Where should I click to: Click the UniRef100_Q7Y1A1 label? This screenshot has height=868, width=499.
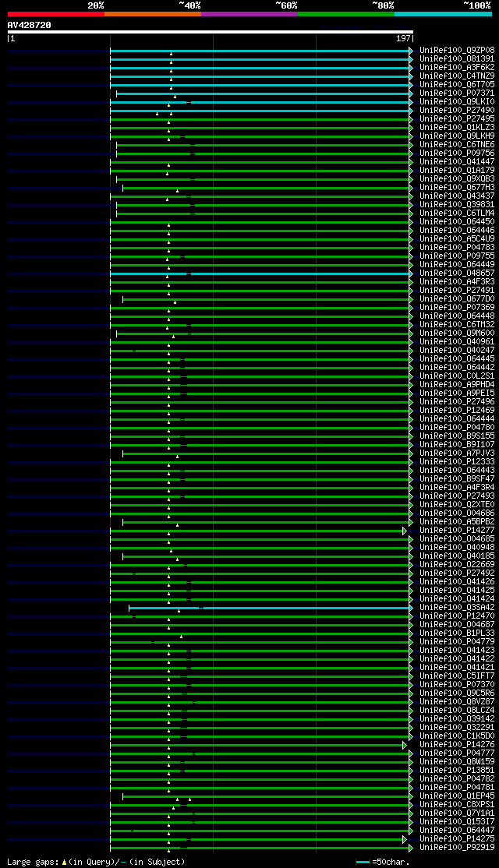tap(457, 813)
